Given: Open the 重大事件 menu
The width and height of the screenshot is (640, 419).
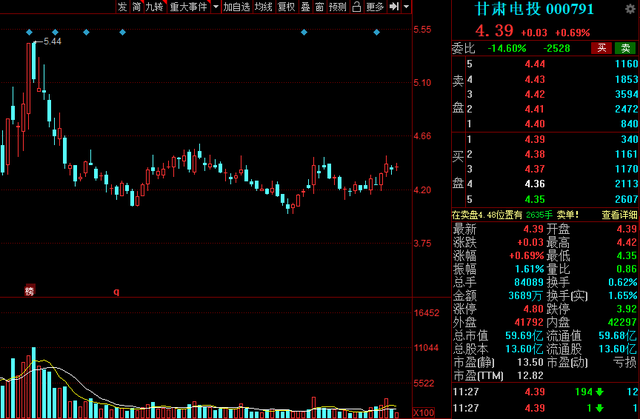Looking at the screenshot, I should [189, 7].
